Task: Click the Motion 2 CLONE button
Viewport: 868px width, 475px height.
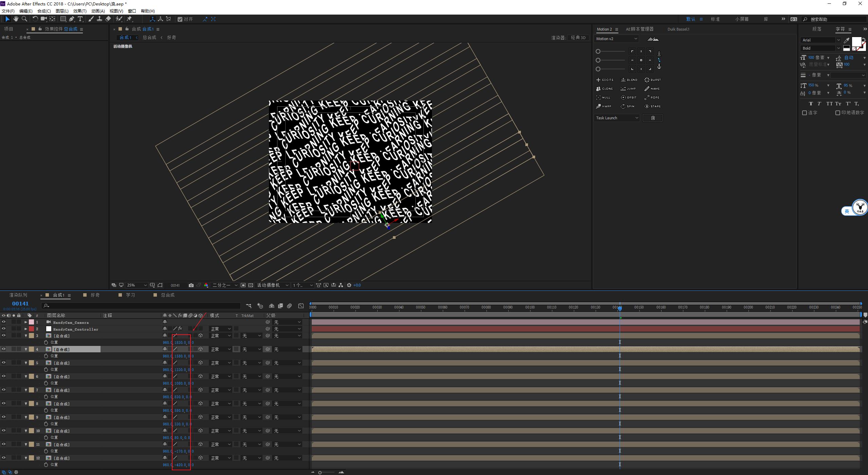Action: 604,89
